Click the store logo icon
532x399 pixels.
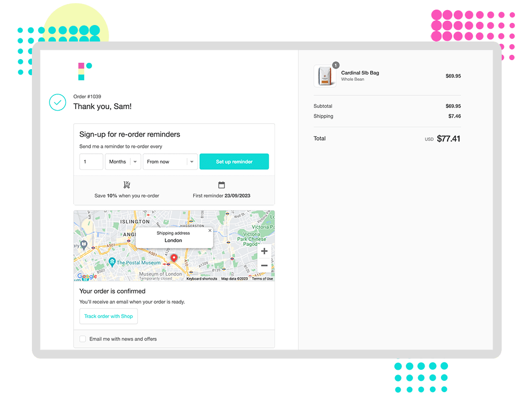[85, 71]
